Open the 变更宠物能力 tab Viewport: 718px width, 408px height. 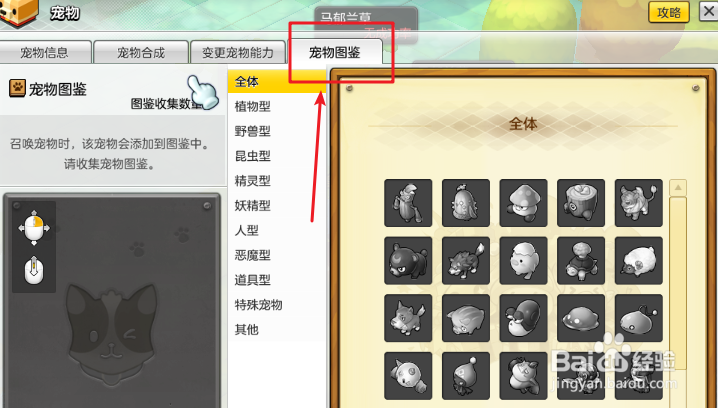(x=238, y=52)
